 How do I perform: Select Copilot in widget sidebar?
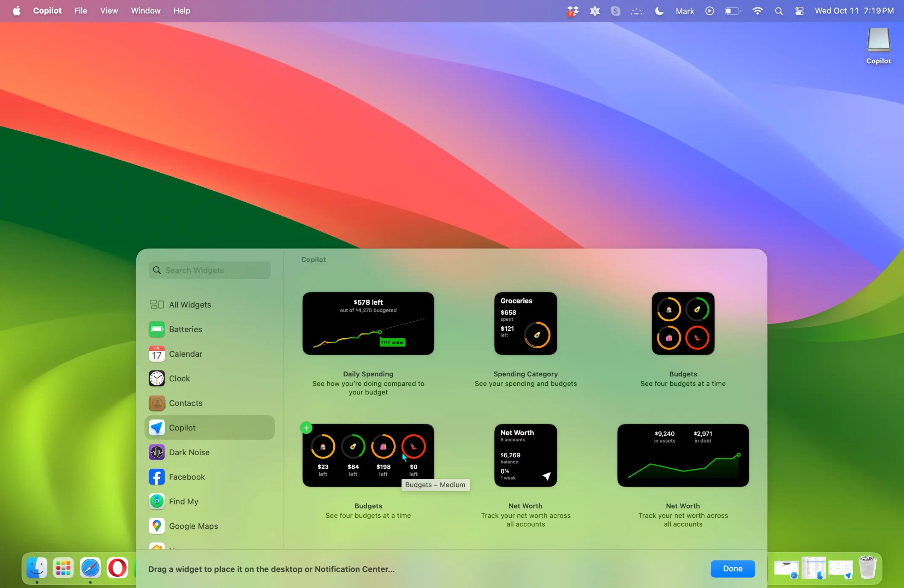pos(209,428)
